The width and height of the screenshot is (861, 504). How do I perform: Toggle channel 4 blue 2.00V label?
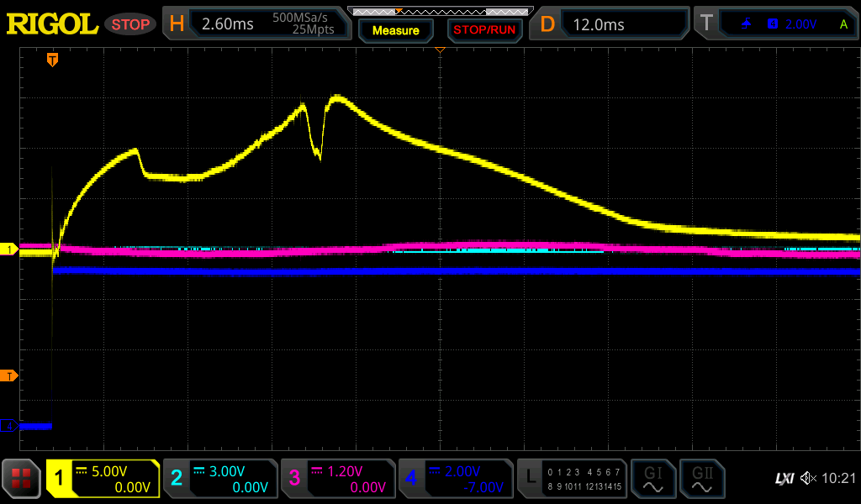coord(455,479)
